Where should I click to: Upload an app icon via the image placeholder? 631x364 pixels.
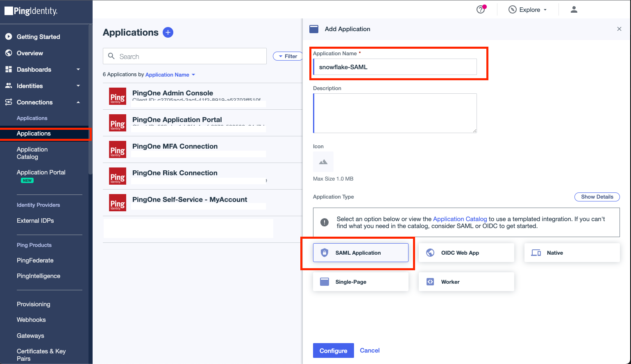click(x=323, y=162)
